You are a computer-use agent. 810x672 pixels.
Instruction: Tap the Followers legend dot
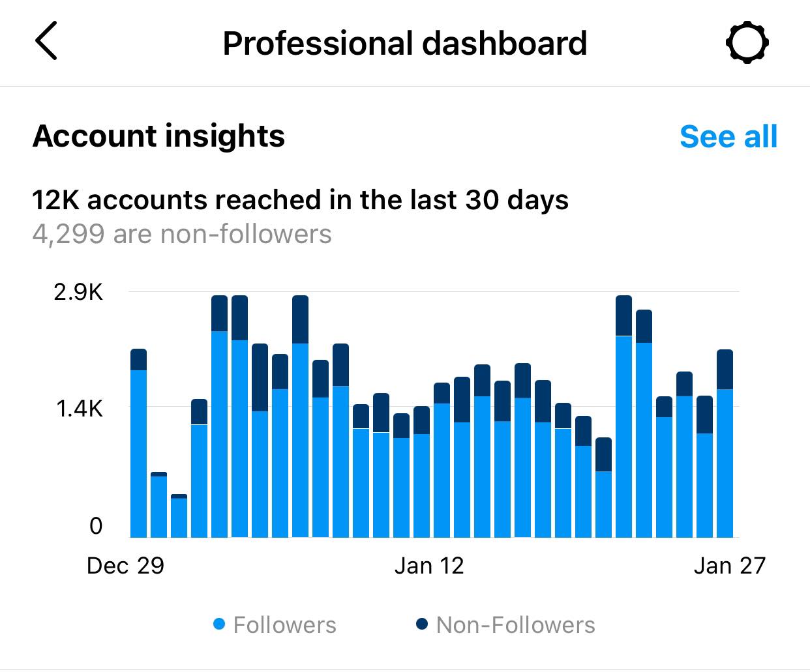(219, 624)
